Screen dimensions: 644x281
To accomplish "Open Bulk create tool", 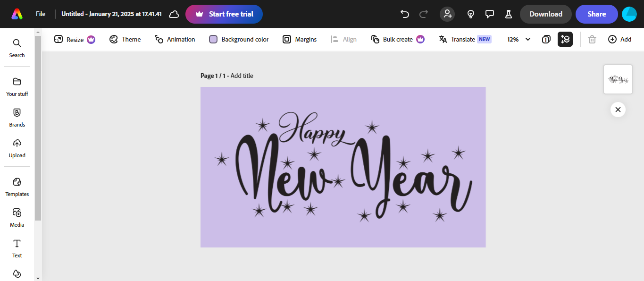I will pos(398,39).
